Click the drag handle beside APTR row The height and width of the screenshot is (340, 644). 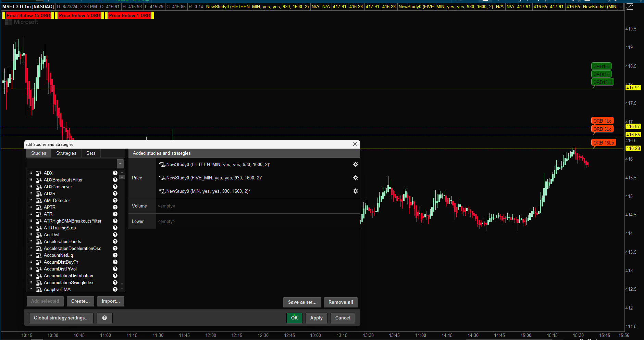31,207
